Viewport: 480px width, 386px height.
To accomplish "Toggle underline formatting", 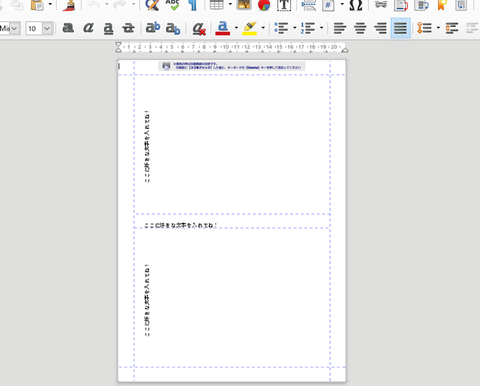I will pos(108,28).
